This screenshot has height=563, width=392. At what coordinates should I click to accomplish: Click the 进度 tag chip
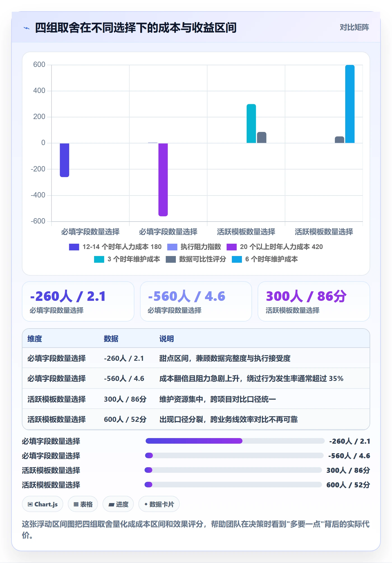[118, 504]
